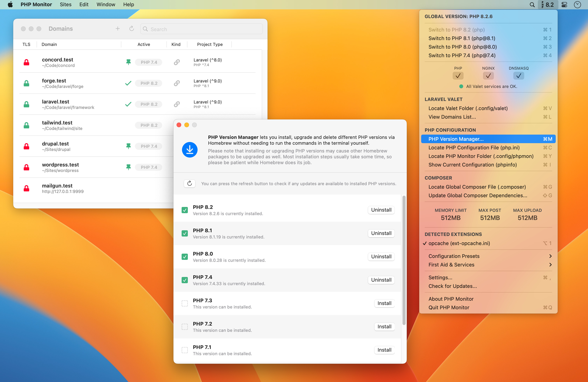The image size is (588, 382).
Task: Toggle the PHP 8.2 checkbox in Version Manager
Action: click(x=185, y=210)
